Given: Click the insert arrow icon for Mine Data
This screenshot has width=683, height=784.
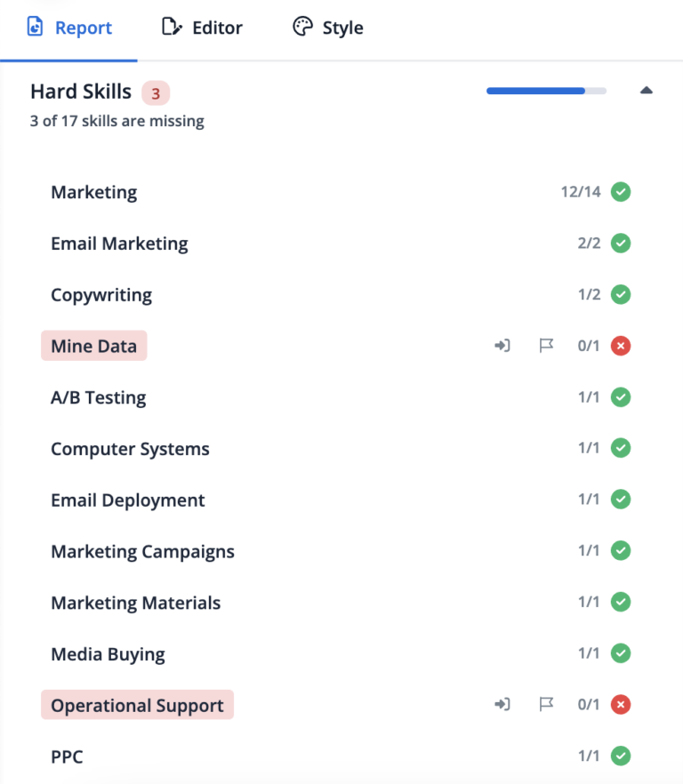Looking at the screenshot, I should click(x=502, y=346).
